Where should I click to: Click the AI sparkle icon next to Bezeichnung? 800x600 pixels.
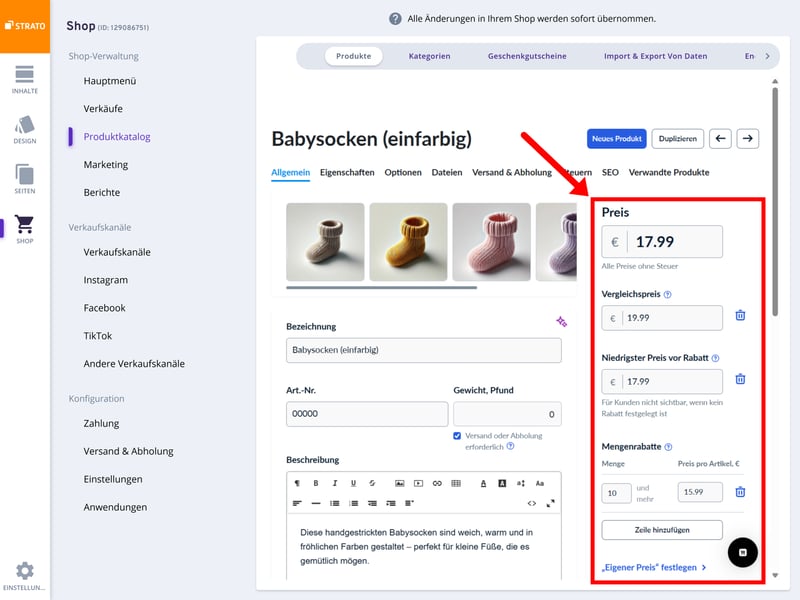pos(561,321)
